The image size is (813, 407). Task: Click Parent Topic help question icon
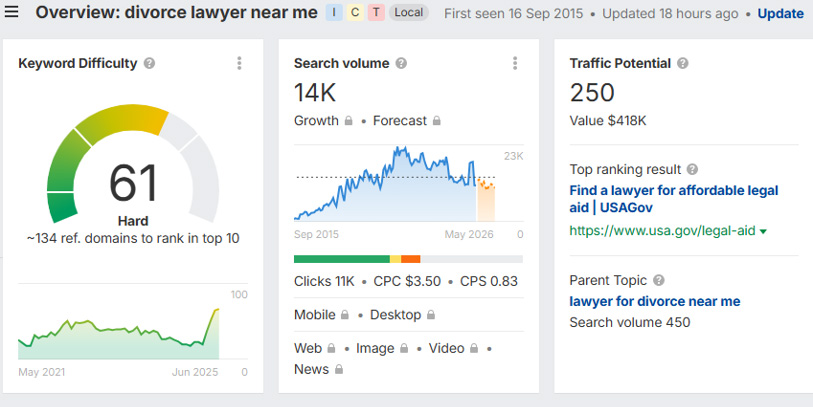[x=658, y=280]
